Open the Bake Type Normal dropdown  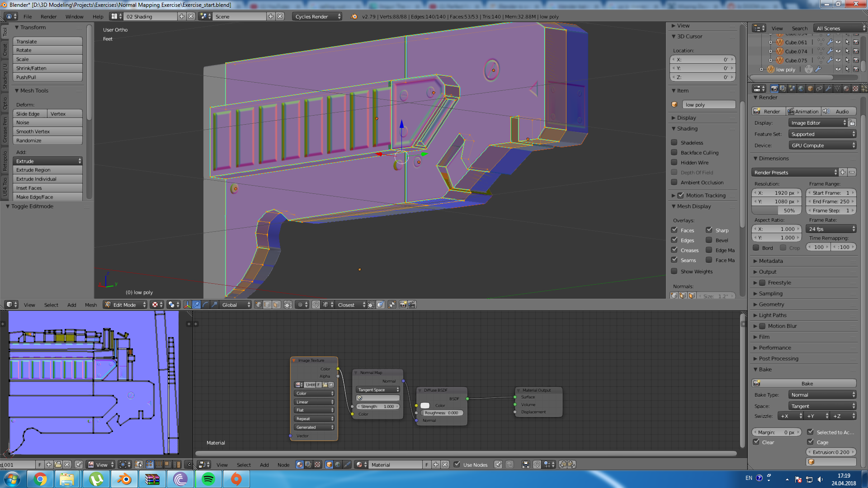point(822,395)
